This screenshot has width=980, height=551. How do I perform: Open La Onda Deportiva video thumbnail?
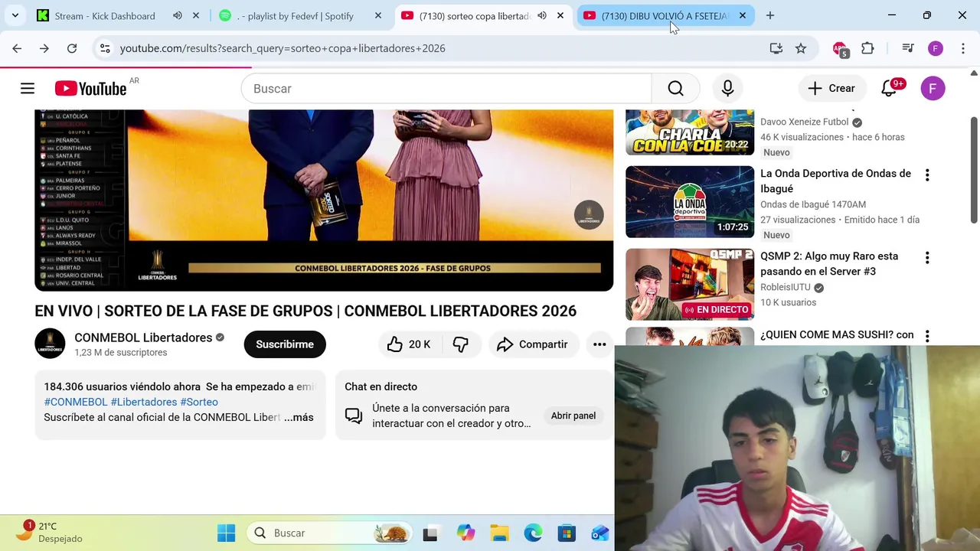click(690, 202)
